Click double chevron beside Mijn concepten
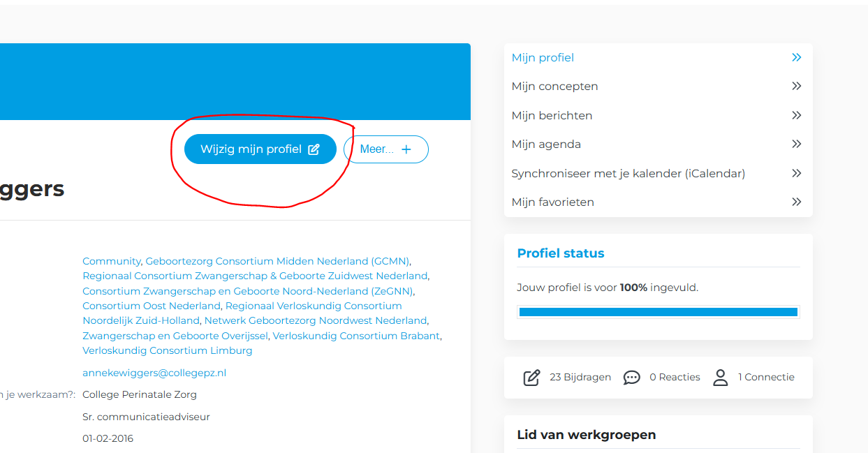 796,87
